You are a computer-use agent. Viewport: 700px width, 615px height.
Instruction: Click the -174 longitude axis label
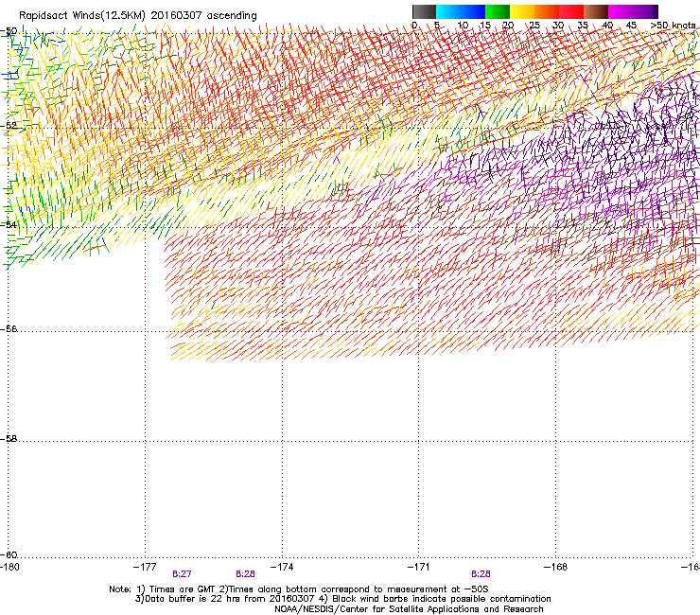click(x=282, y=567)
